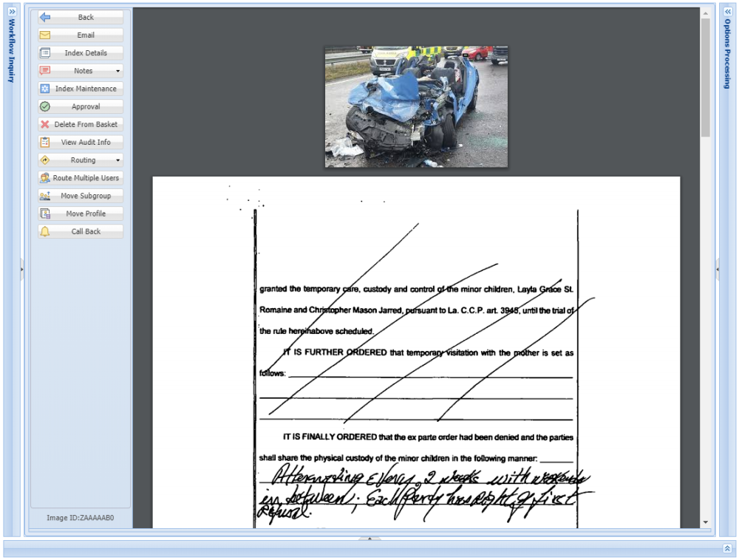Screen dimensions: 739x560
Task: Click the Route Multiple Users people icon
Action: coord(45,177)
